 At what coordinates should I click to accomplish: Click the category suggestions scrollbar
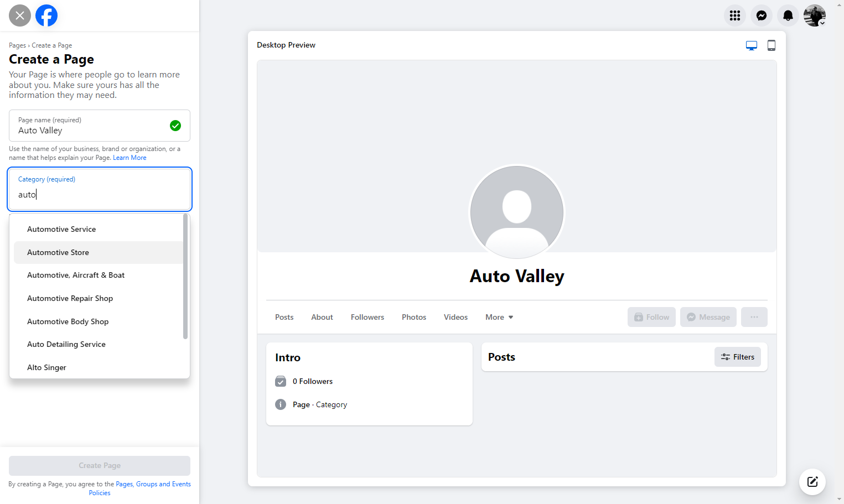tap(185, 277)
